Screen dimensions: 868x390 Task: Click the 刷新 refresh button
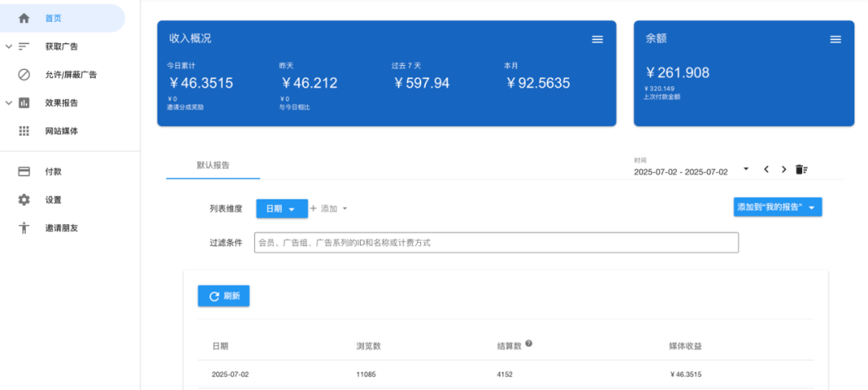pos(223,296)
